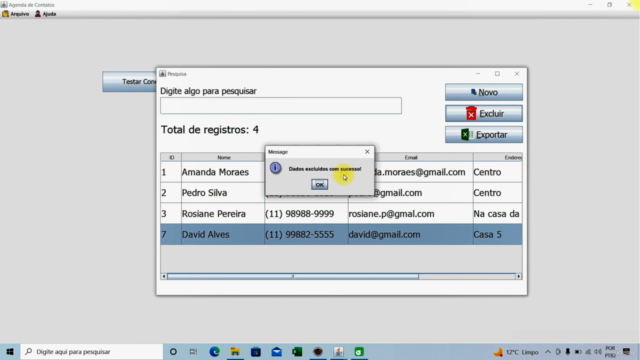Viewport: 640px width, 360px height.
Task: Open the notification center icon
Action: (x=627, y=352)
